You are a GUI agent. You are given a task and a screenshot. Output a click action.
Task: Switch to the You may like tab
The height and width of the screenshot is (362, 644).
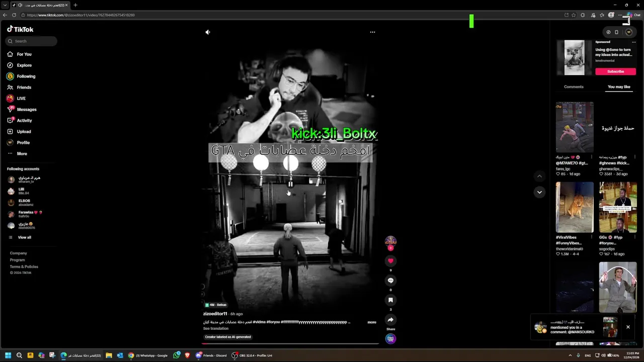[x=619, y=87]
